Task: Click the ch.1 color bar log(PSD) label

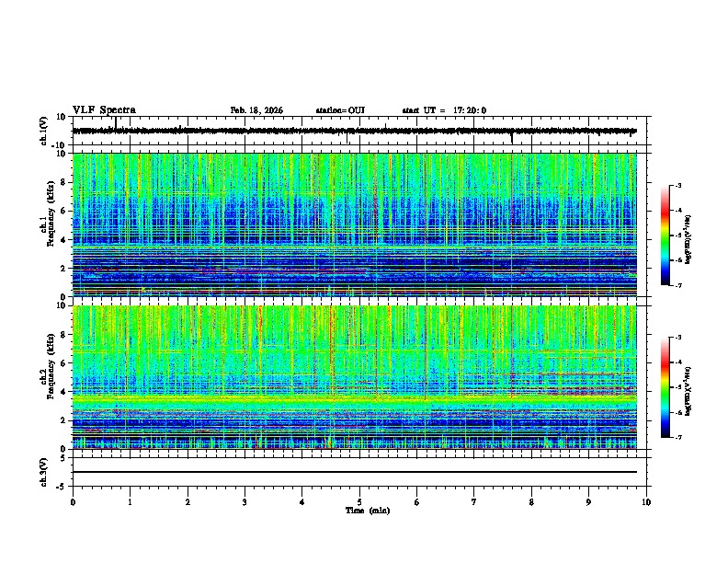Action: [x=688, y=239]
